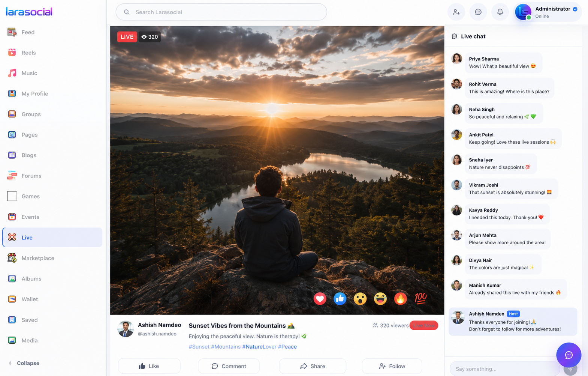
Task: Click the Live chat header icon
Action: [455, 36]
